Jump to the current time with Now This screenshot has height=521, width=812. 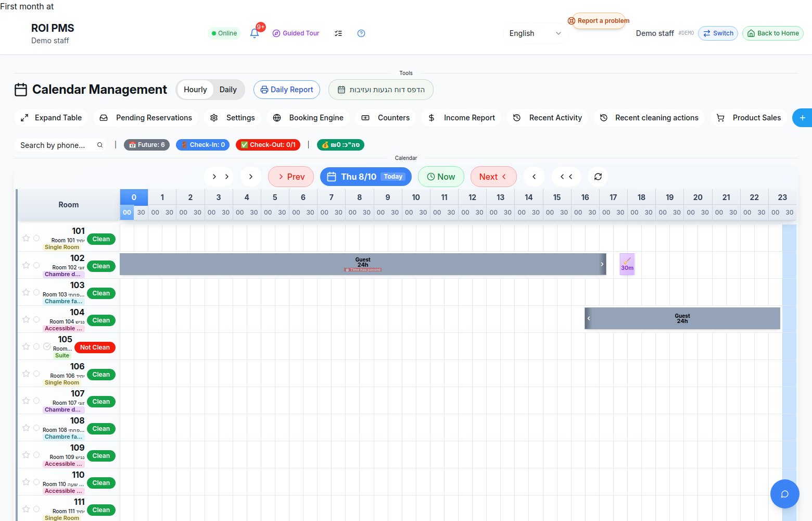pyautogui.click(x=441, y=177)
